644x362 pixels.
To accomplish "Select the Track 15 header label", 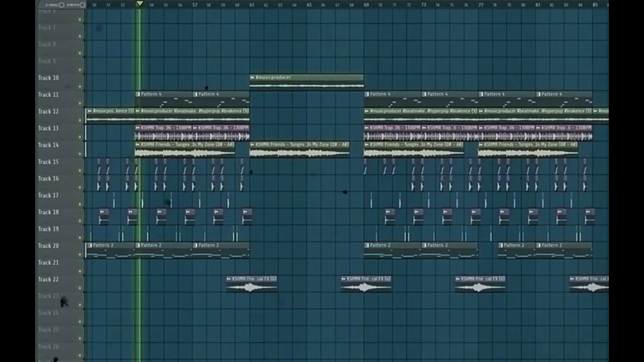I will click(x=48, y=162).
